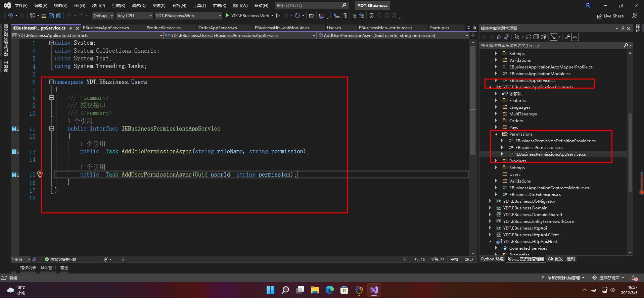Viewport: 644px width, 298px height.
Task: Switch views icon in Solution Explorer toolbar
Action: 507,37
